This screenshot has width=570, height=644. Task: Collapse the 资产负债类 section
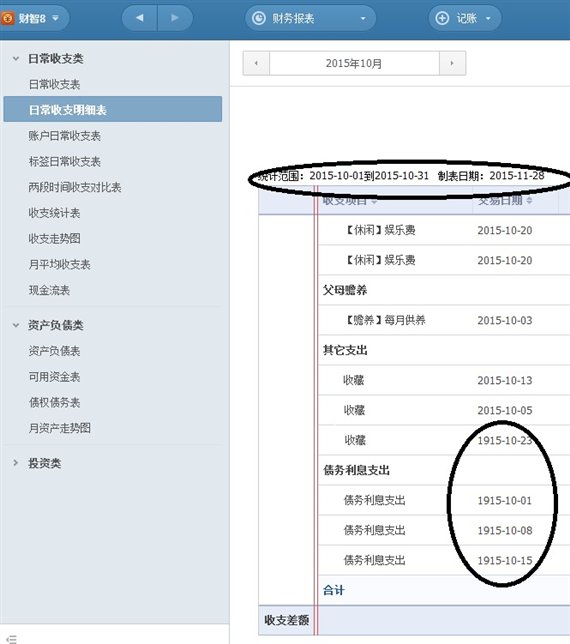pos(16,325)
